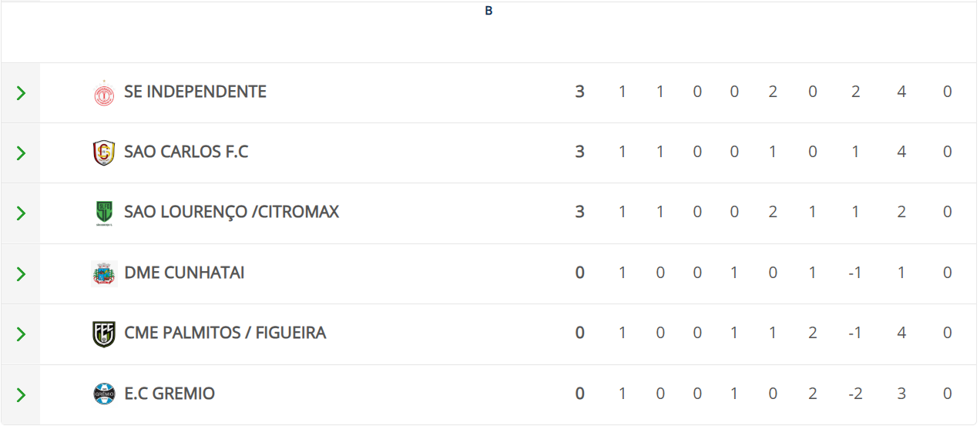Expand the Sao Carlos F.C row
This screenshot has width=980, height=426.
point(21,153)
